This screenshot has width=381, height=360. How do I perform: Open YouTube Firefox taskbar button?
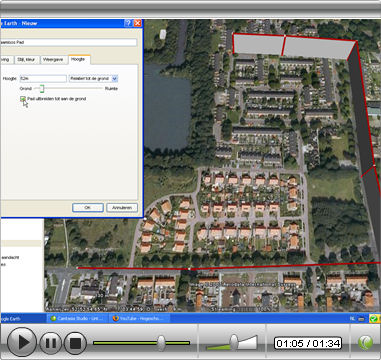pos(140,318)
